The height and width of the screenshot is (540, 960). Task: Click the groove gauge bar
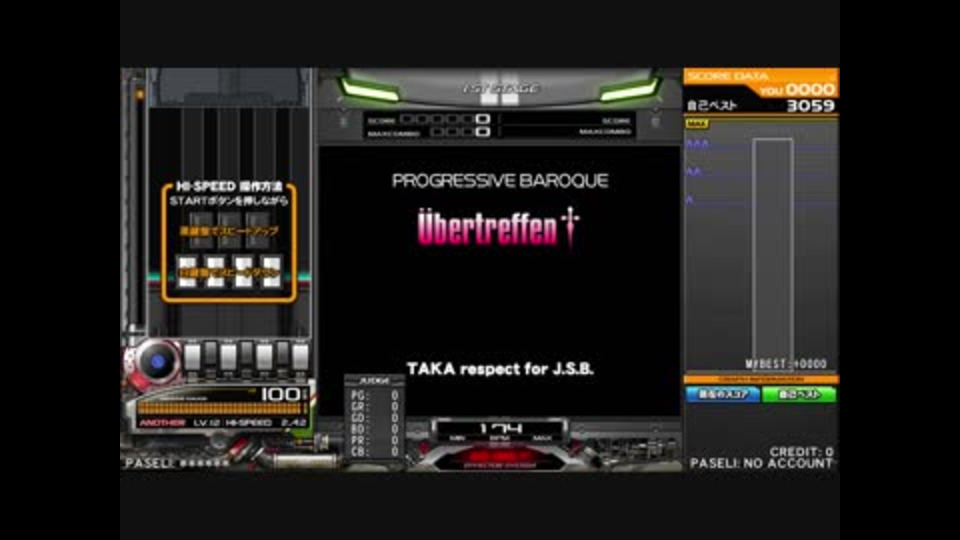tap(221, 408)
